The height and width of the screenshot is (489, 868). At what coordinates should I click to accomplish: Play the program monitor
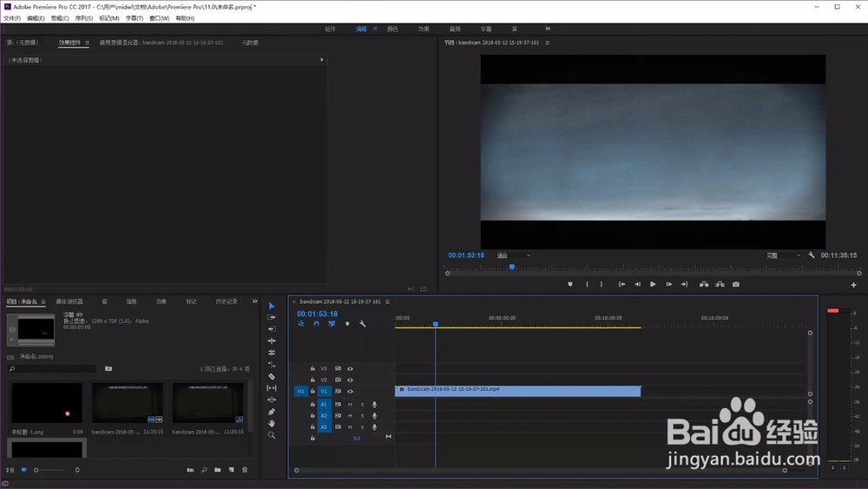coord(653,284)
